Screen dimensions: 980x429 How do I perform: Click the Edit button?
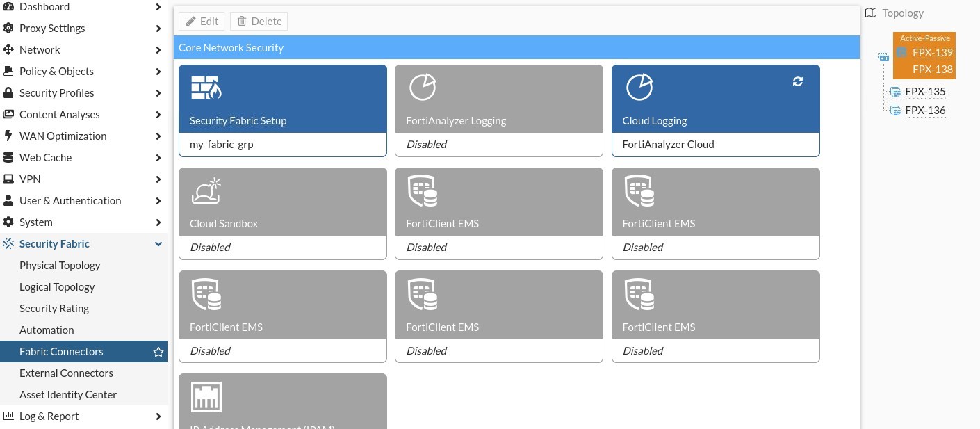[x=202, y=21]
